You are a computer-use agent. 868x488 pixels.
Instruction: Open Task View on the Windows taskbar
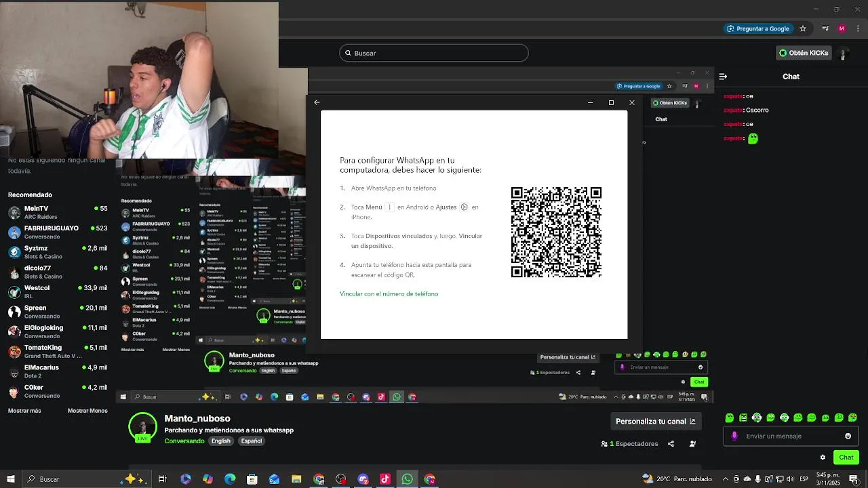163,479
